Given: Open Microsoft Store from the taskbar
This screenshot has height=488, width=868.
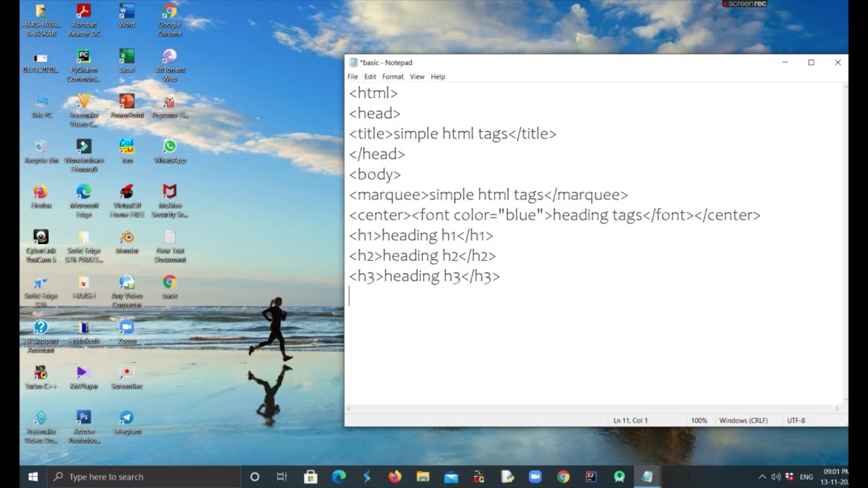Looking at the screenshot, I should 311,476.
